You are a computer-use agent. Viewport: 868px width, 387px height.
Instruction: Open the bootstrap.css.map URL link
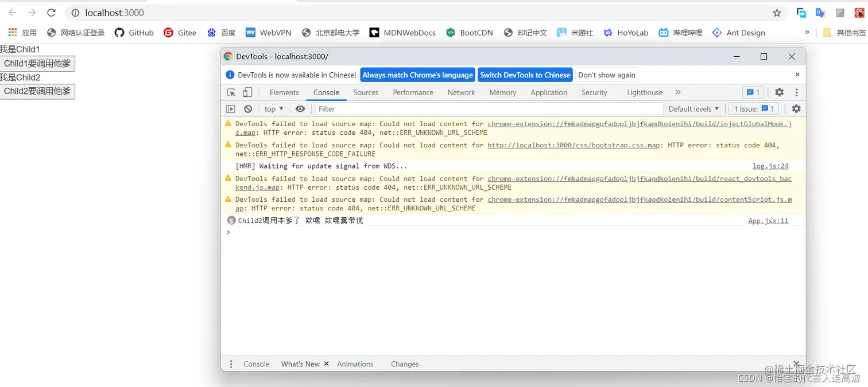573,145
